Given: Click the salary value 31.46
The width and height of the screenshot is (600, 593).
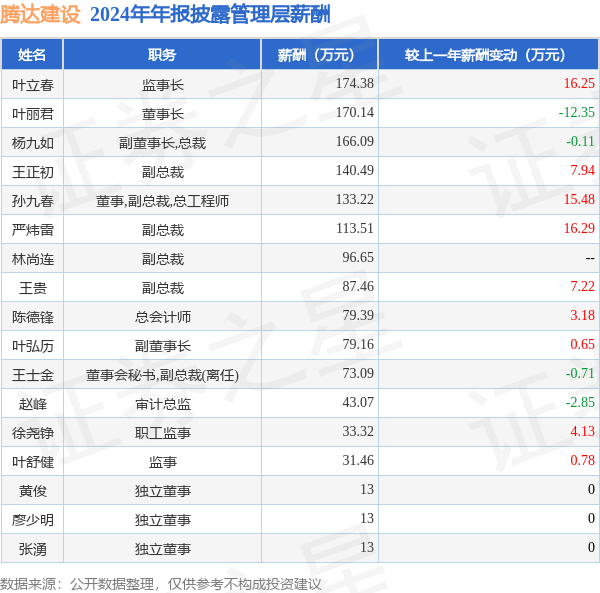Looking at the screenshot, I should click(x=358, y=460).
